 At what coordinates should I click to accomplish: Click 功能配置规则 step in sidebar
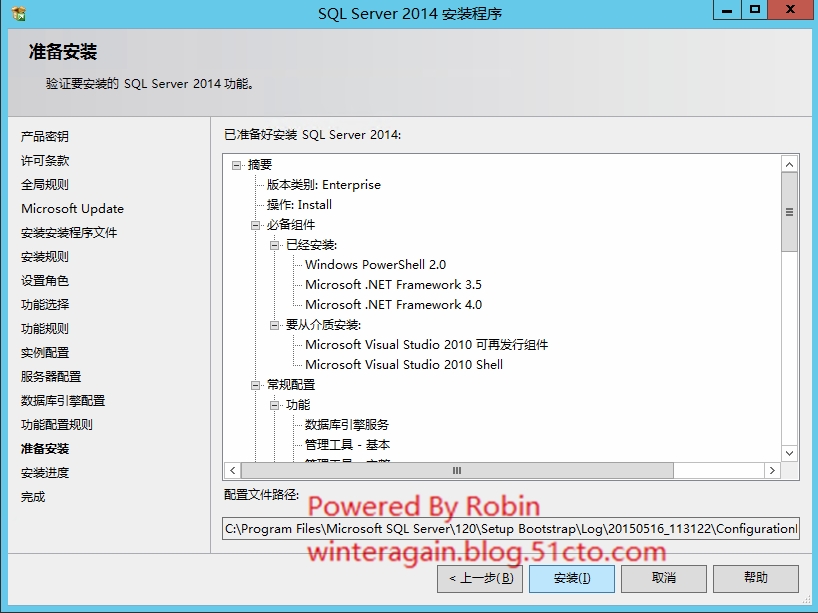tap(57, 425)
